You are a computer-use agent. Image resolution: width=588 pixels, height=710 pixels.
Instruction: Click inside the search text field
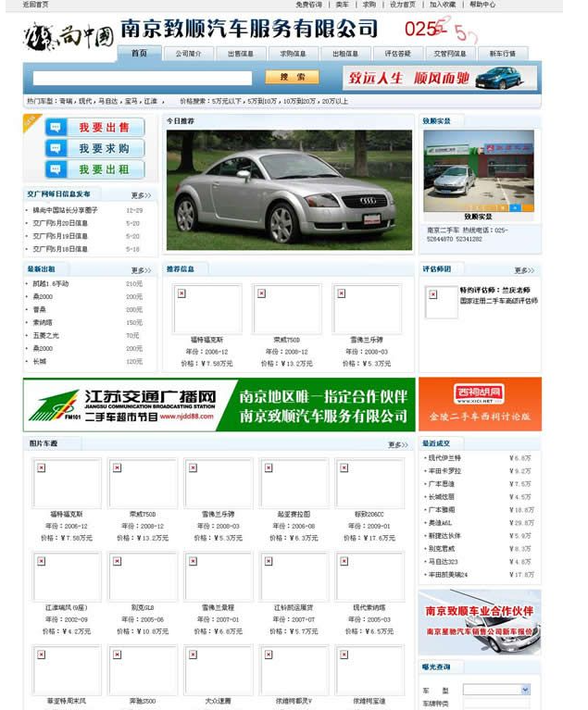143,78
